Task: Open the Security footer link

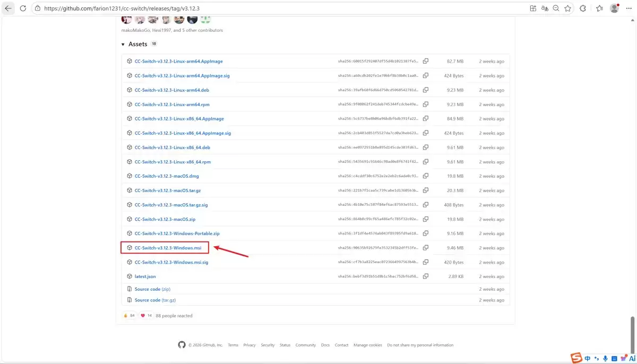Action: point(268,345)
